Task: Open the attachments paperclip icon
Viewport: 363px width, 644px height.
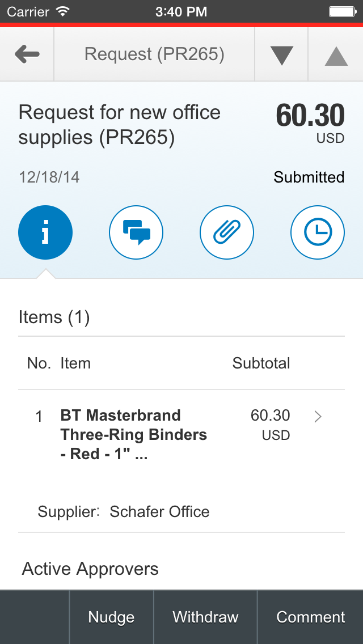Action: [227, 232]
